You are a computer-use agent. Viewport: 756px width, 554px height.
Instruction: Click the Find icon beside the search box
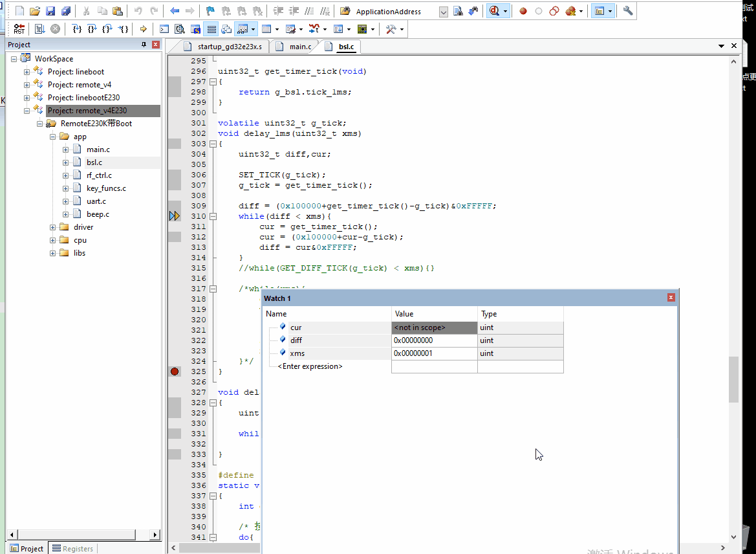click(458, 10)
